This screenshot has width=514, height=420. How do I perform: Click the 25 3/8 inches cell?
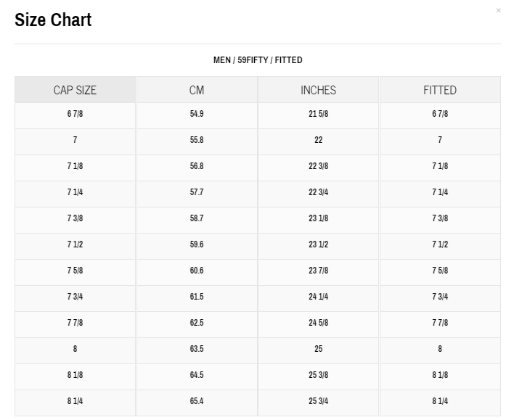pos(318,375)
